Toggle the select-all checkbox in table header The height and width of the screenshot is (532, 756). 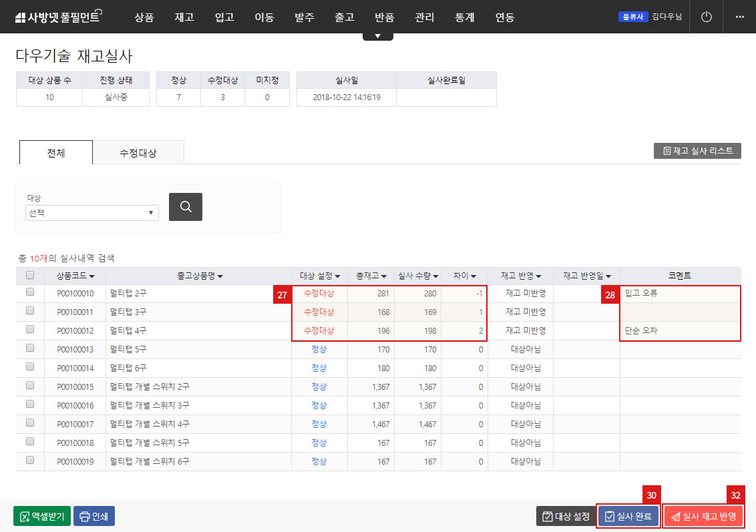coord(29,276)
